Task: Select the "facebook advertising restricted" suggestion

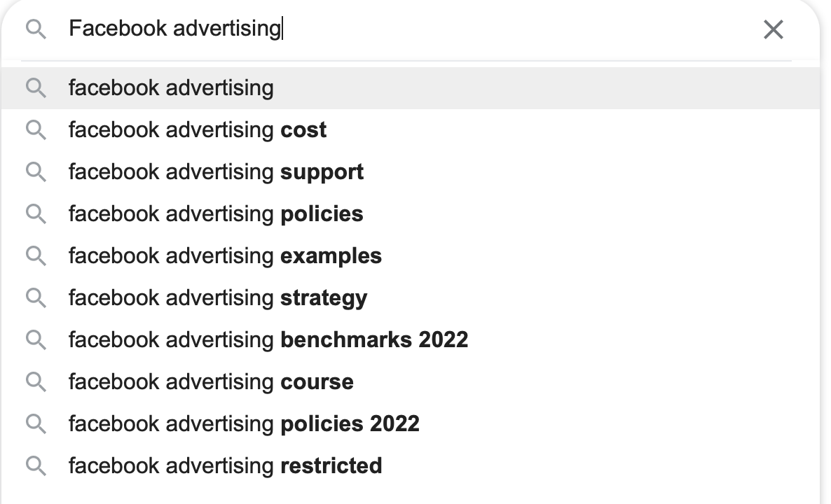Action: (225, 466)
